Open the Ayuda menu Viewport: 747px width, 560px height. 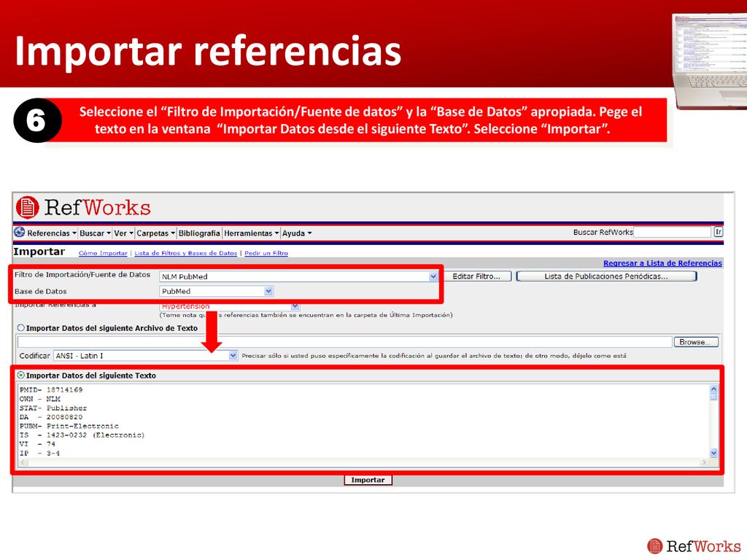(x=297, y=233)
